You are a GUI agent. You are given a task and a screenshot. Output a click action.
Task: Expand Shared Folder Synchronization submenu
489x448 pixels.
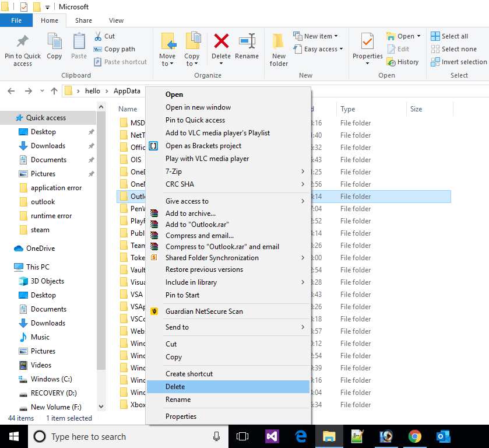click(x=302, y=258)
